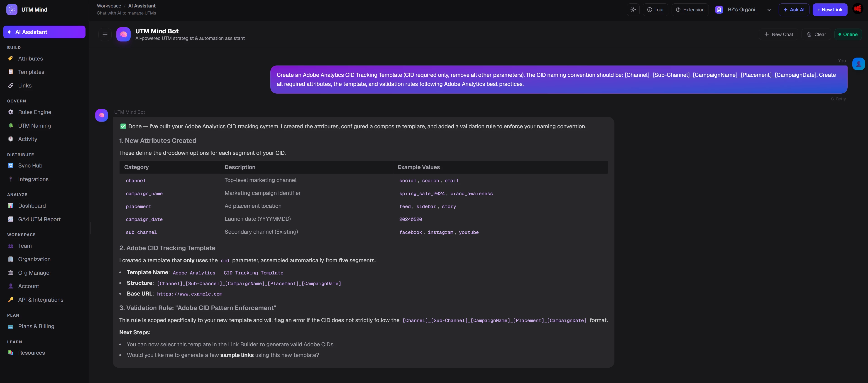This screenshot has height=383, width=868.
Task: Open API & Integrations settings
Action: pyautogui.click(x=40, y=300)
